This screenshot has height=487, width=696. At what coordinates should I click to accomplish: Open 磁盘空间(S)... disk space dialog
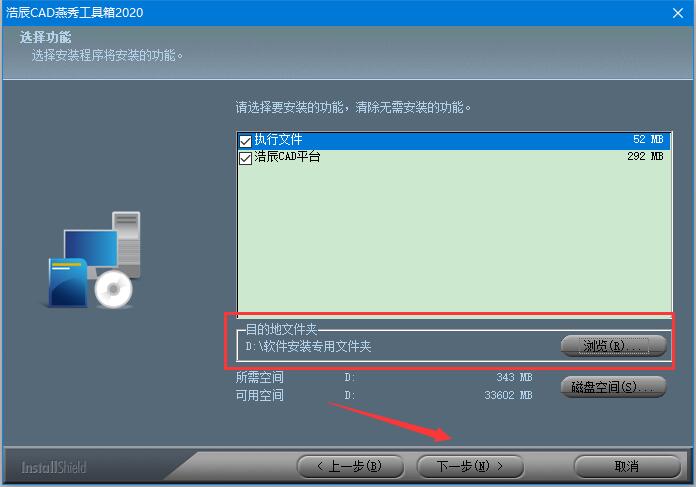pos(613,387)
